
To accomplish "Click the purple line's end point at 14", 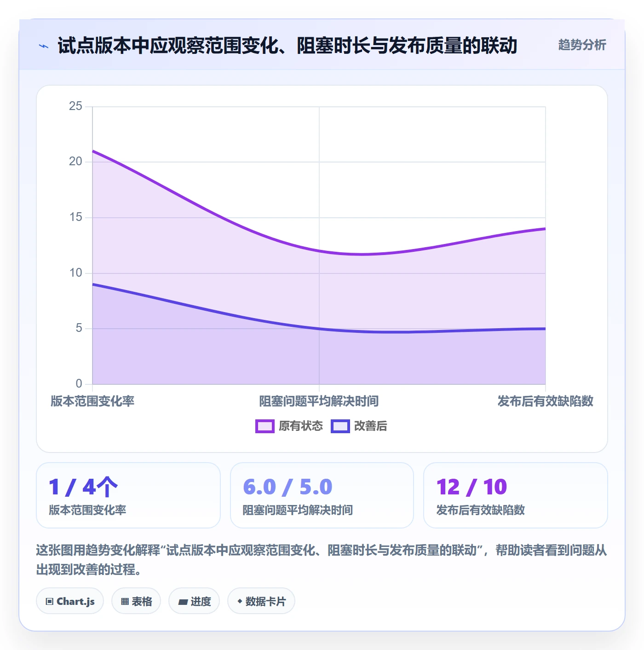I will tap(545, 228).
